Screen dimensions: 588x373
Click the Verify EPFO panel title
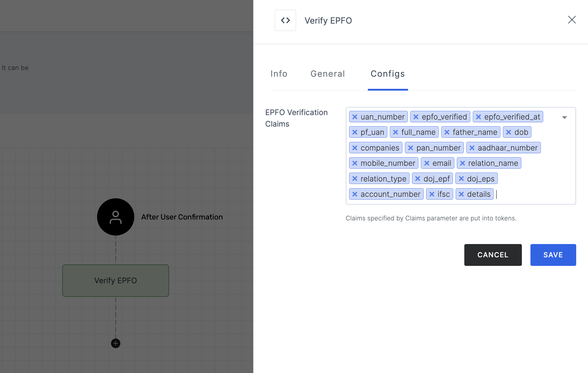coord(328,21)
